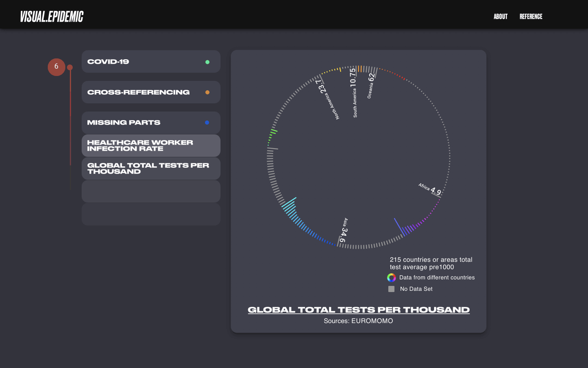Open the ABOUT page
Viewport: 588px width, 368px height.
pos(501,17)
